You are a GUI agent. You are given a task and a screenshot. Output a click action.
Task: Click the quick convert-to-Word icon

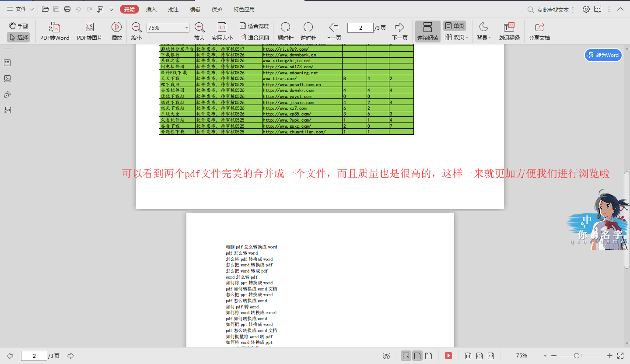point(100,9)
